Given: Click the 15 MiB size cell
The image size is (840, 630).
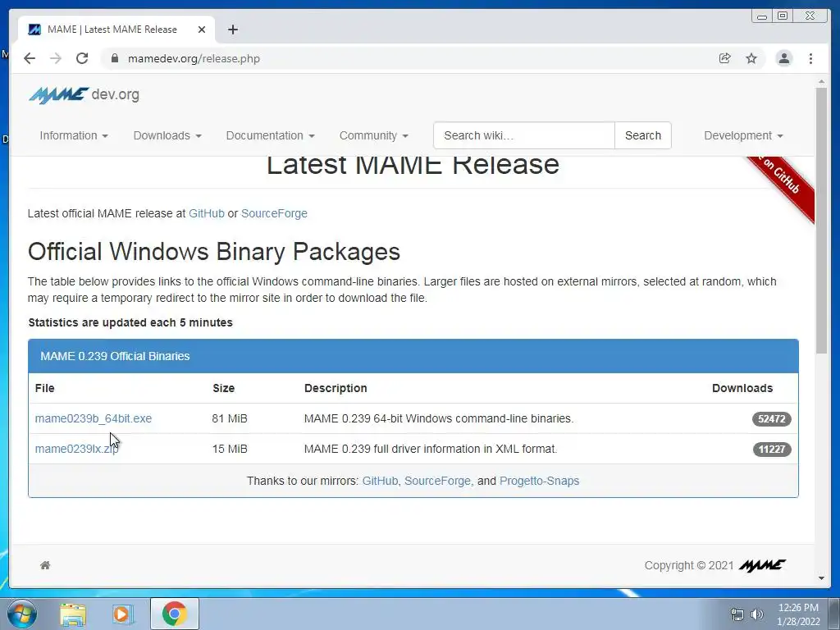Looking at the screenshot, I should [x=230, y=449].
